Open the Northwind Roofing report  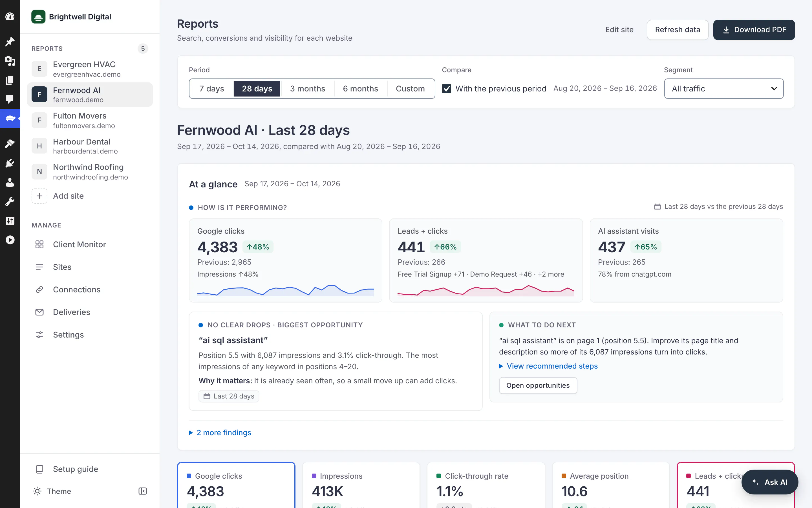click(x=90, y=172)
